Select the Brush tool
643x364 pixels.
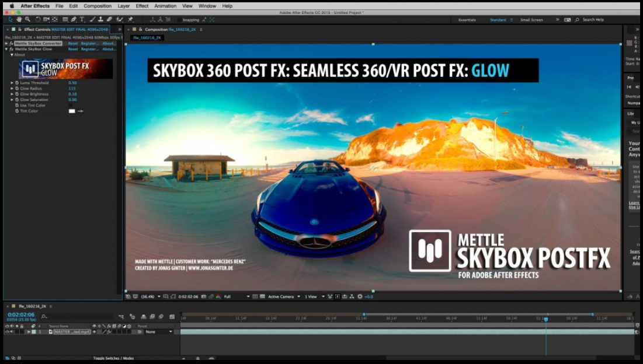[x=93, y=19]
